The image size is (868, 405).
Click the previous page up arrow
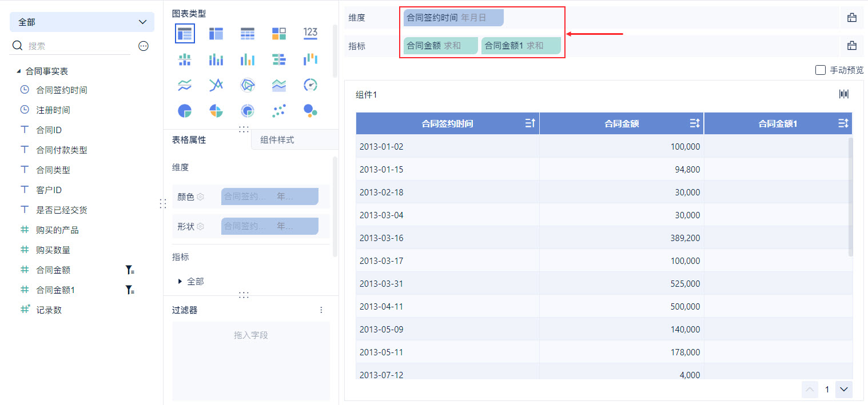(810, 390)
